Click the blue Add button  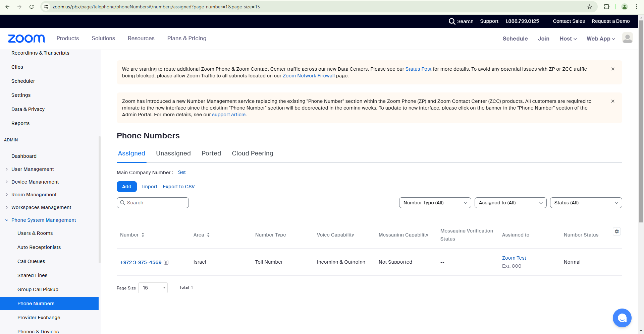pos(127,187)
